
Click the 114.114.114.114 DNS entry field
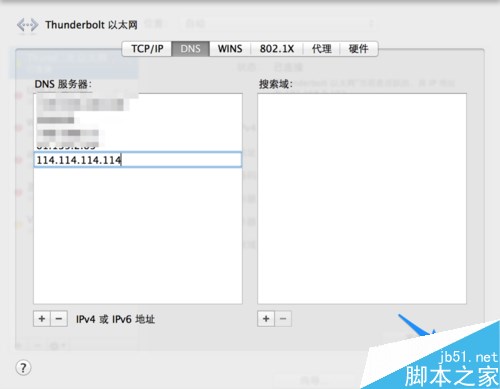tap(138, 160)
